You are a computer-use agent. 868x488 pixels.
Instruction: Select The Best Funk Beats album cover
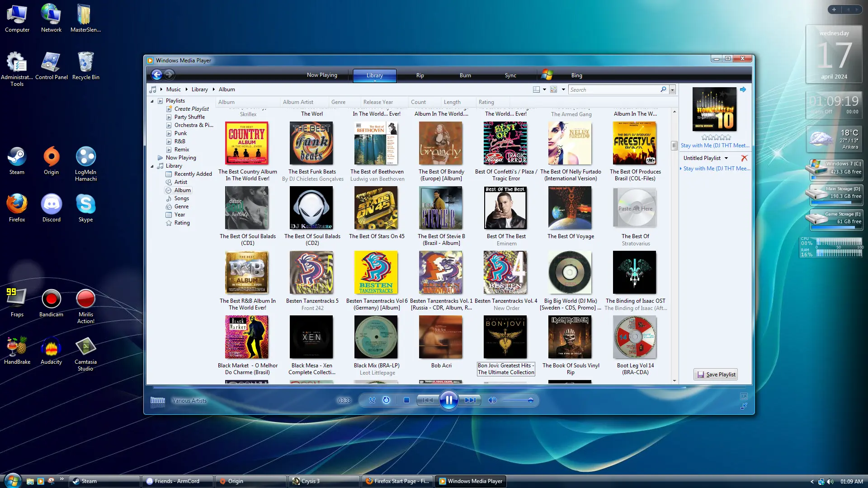pyautogui.click(x=311, y=143)
